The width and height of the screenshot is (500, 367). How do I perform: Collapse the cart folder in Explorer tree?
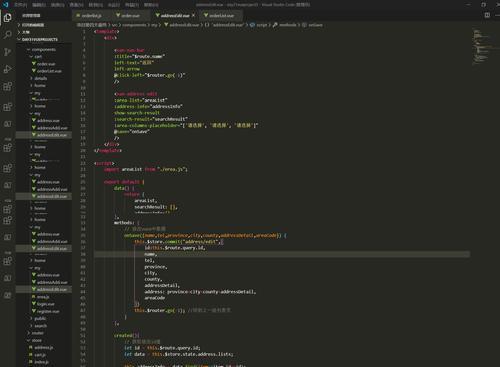coord(38,57)
